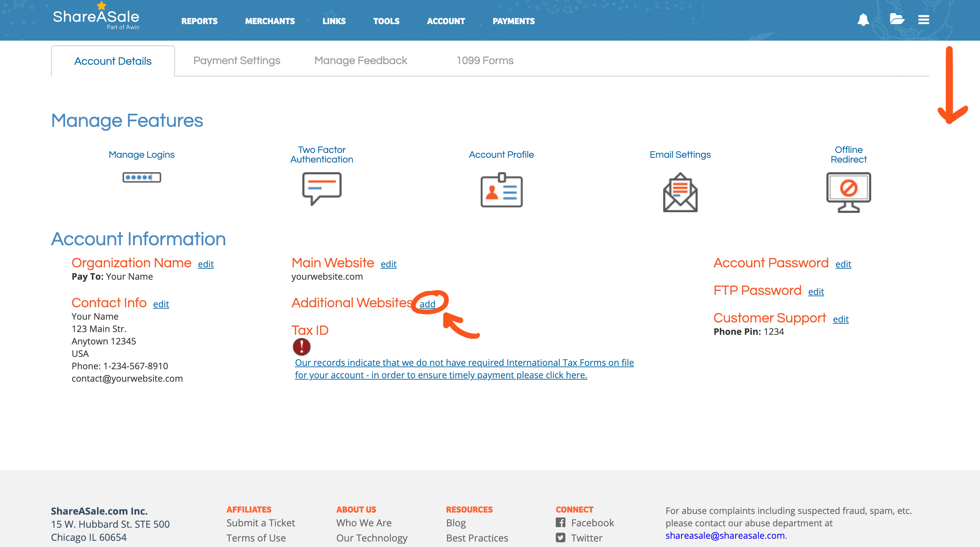Click the Account Information heading

138,239
